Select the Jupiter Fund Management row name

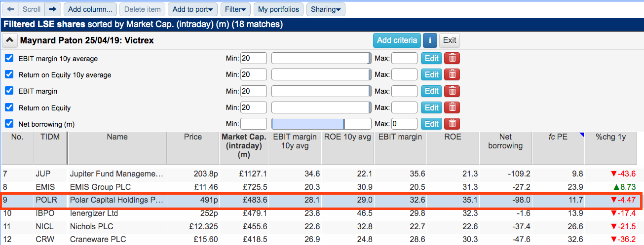(116, 174)
